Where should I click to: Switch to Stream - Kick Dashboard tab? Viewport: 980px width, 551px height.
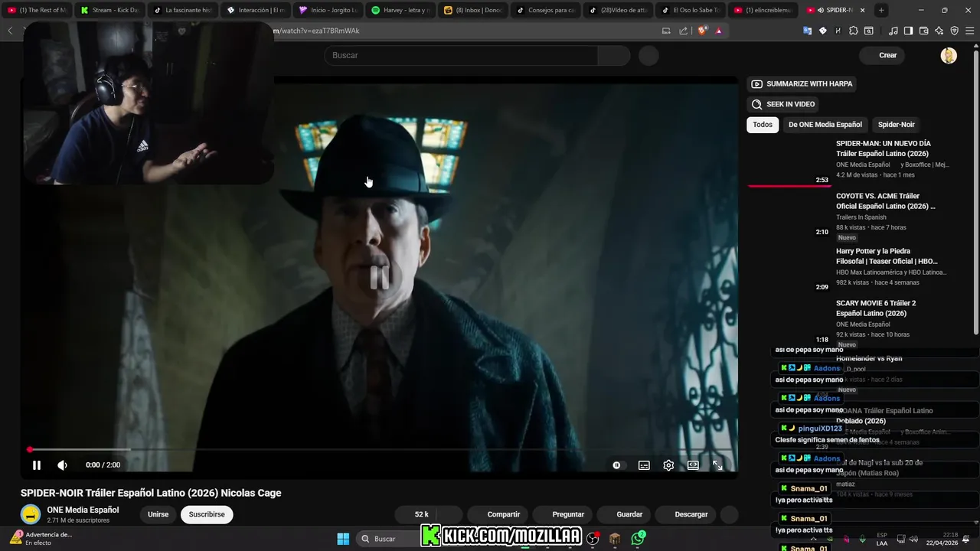coord(110,10)
